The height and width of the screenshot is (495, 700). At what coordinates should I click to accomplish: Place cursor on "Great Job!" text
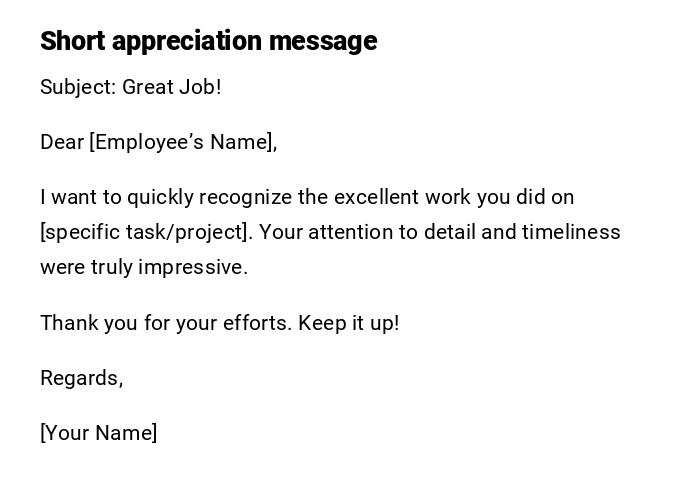[172, 87]
